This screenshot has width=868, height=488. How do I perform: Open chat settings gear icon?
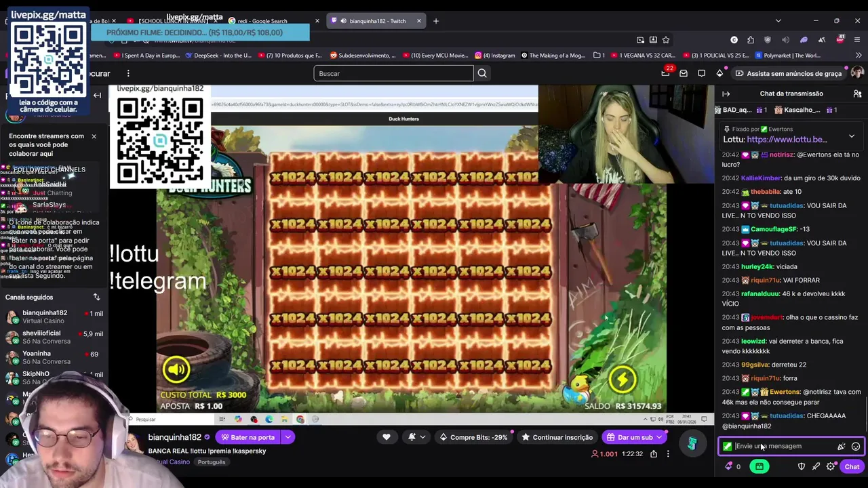831,466
